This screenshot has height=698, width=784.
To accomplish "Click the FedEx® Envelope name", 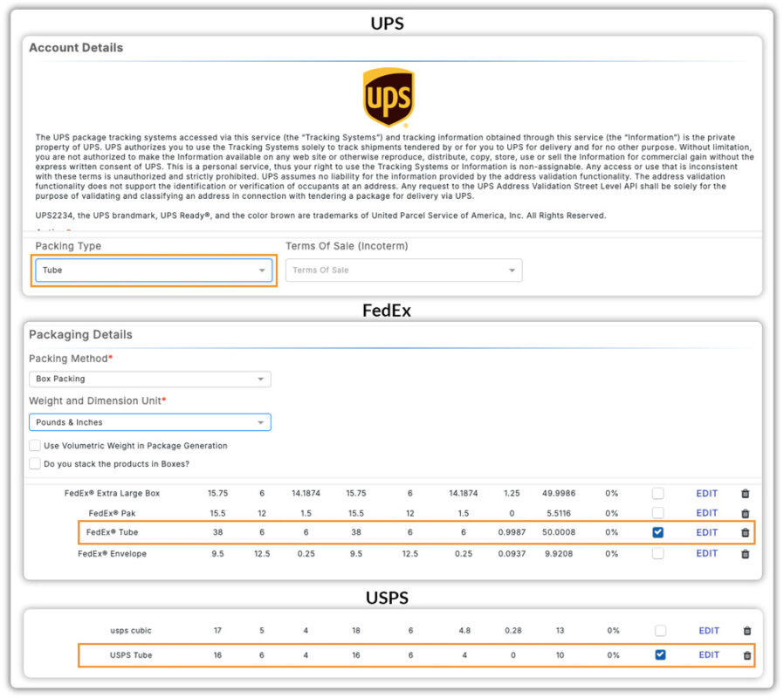I will coord(112,554).
